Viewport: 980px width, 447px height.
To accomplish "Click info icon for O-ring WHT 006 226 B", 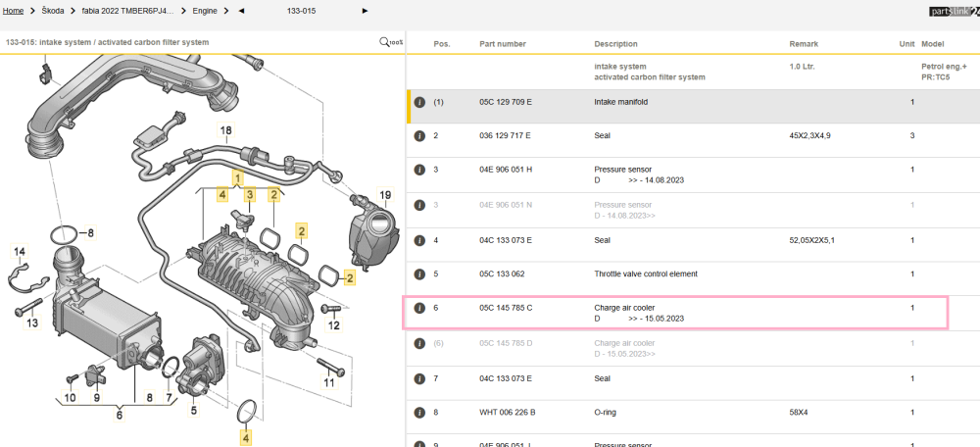I will 419,413.
